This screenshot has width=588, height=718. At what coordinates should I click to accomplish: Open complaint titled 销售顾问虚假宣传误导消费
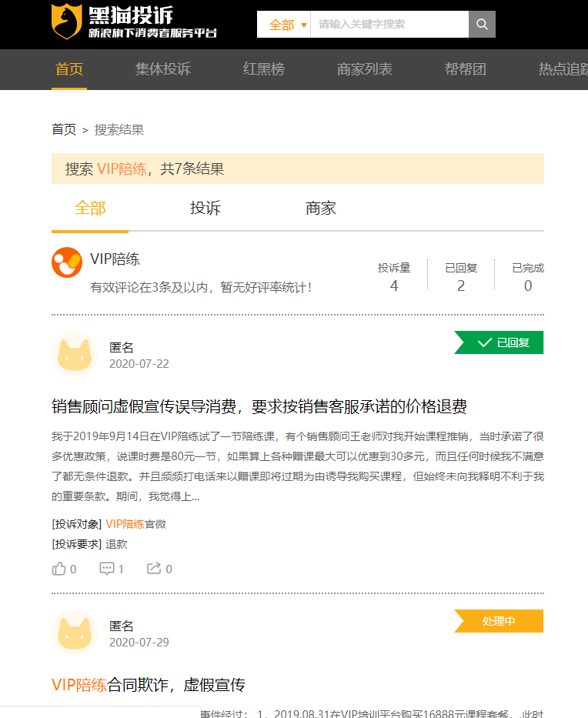coord(259,406)
